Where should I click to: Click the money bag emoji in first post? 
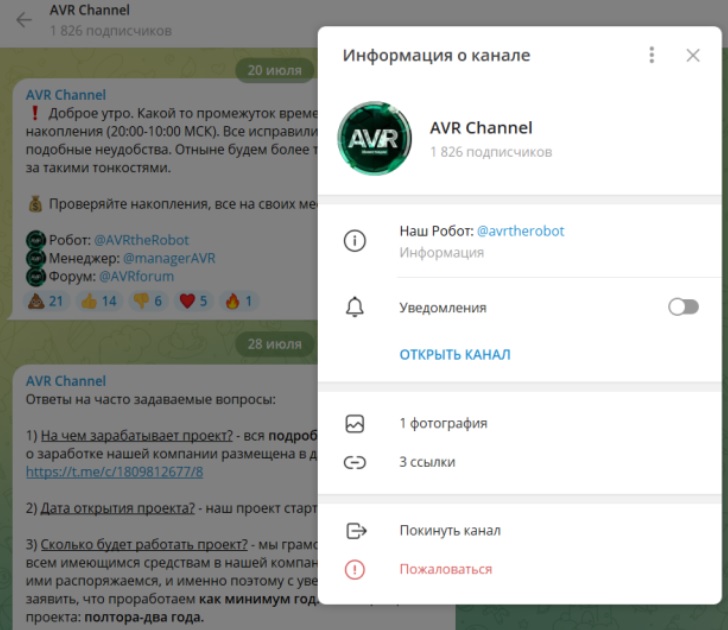(x=35, y=204)
